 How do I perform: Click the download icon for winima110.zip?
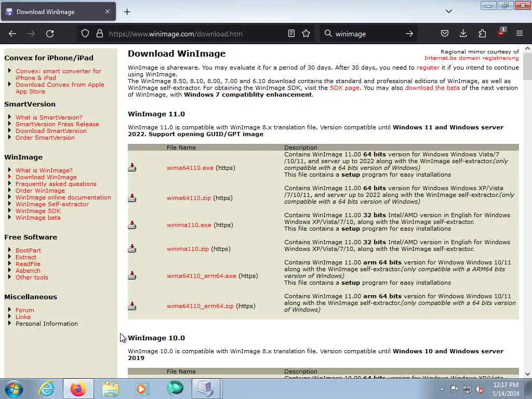click(x=132, y=249)
